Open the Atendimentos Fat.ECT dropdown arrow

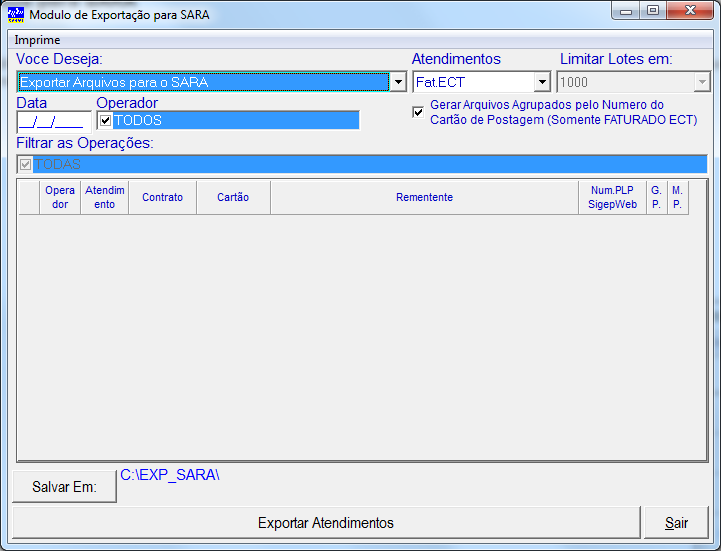click(543, 82)
